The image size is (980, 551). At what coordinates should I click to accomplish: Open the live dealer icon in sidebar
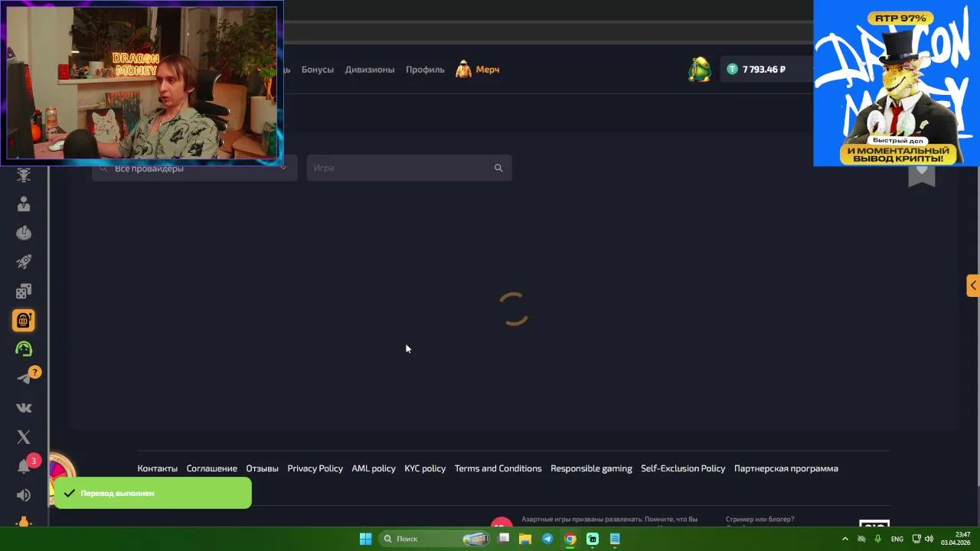(x=24, y=204)
